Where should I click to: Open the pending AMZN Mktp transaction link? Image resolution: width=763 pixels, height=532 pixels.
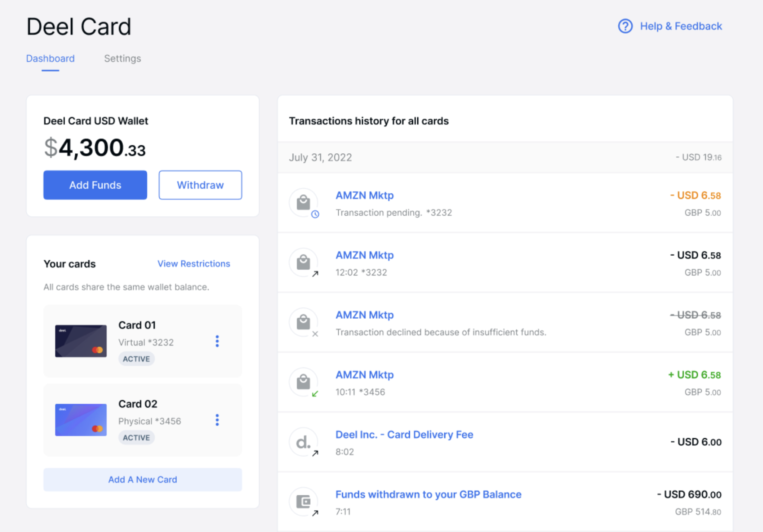pos(365,195)
